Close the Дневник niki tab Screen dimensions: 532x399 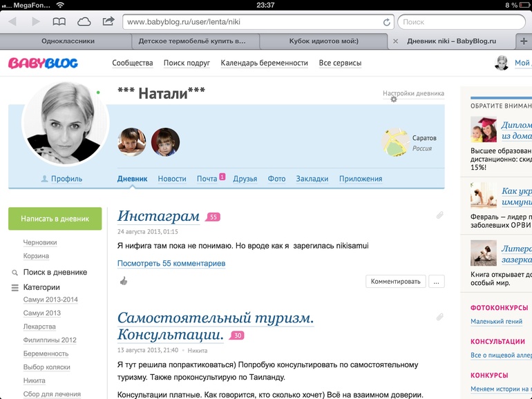395,41
